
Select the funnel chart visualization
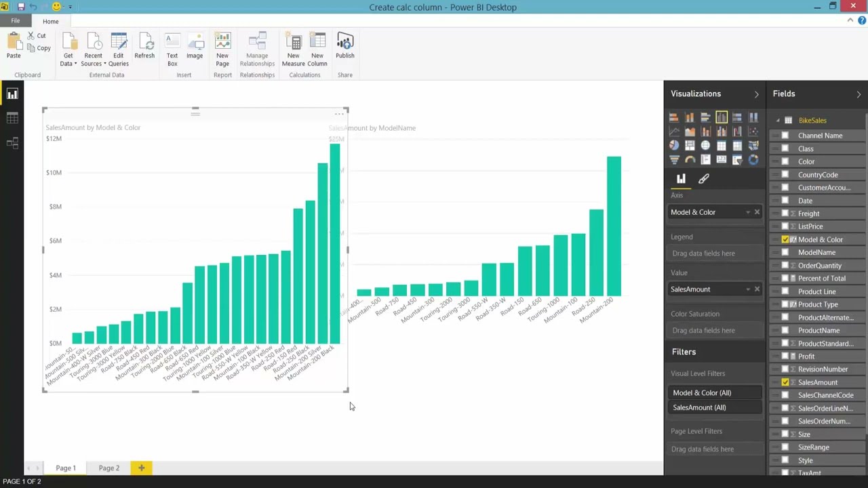(674, 160)
